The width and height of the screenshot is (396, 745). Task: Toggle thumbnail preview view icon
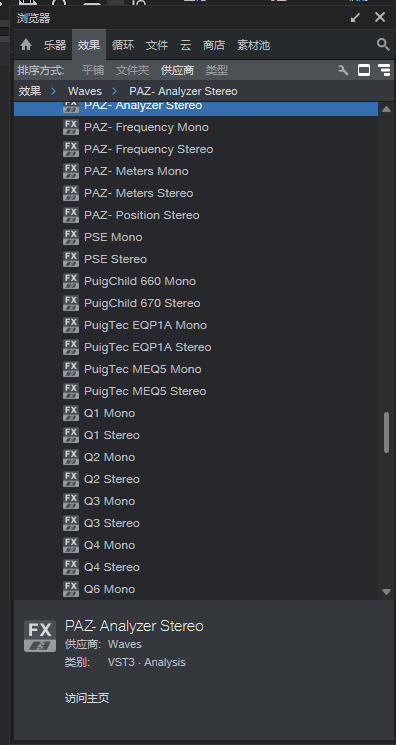[x=364, y=70]
